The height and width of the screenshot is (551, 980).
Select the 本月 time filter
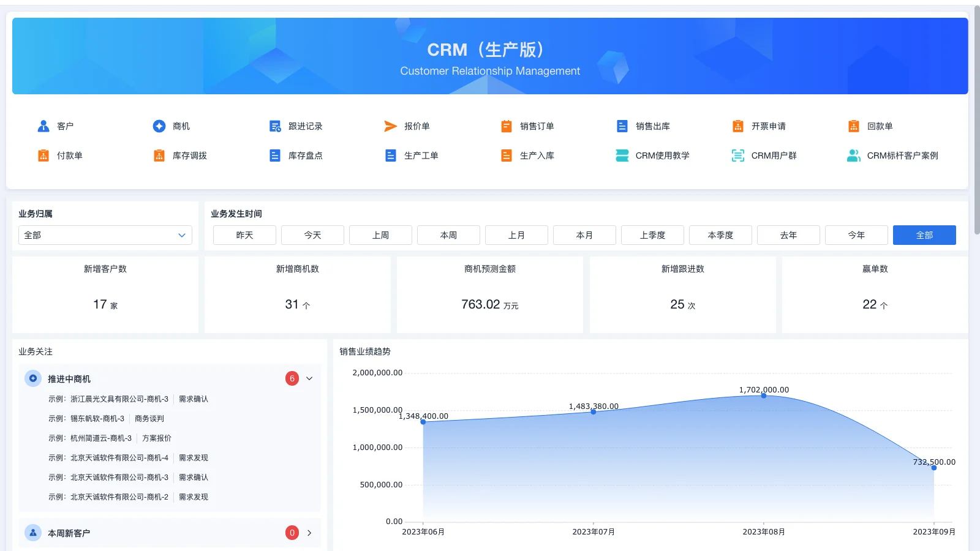584,234
